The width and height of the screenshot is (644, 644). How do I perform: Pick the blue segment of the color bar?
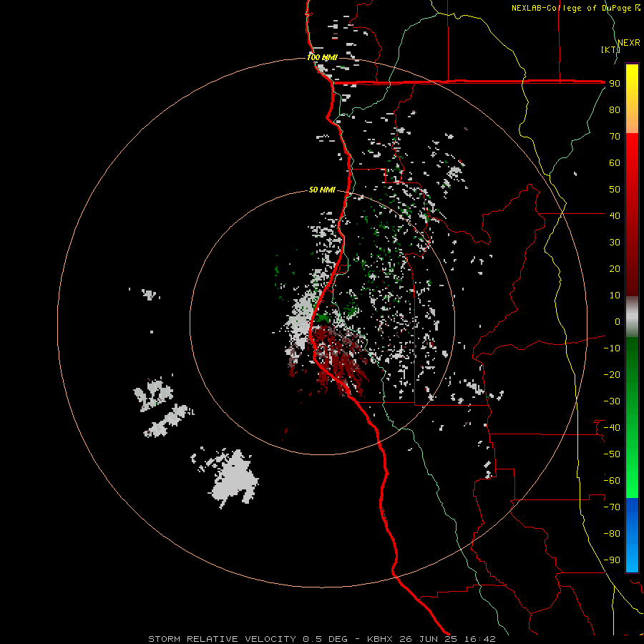click(632, 535)
